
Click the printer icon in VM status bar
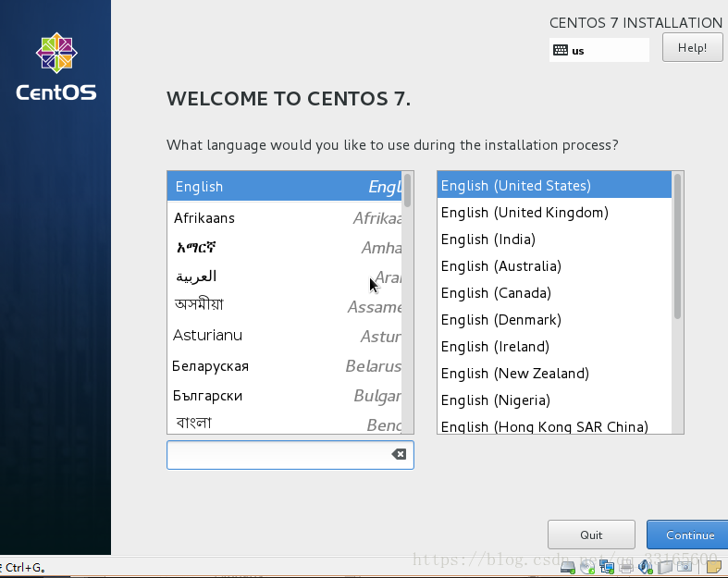pos(626,567)
